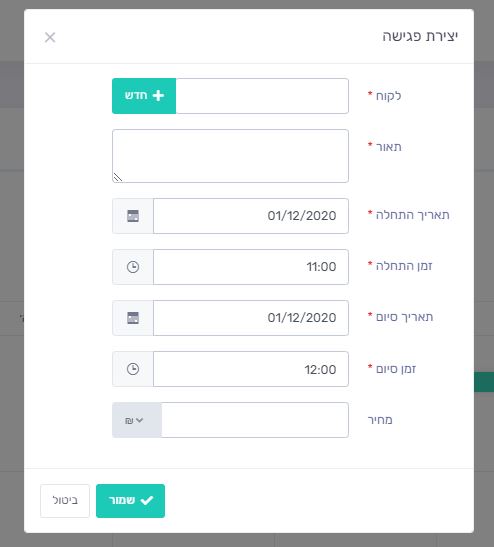The width and height of the screenshot is (494, 547).
Task: Open calendar picker for תאריך התחלה
Action: (x=133, y=216)
